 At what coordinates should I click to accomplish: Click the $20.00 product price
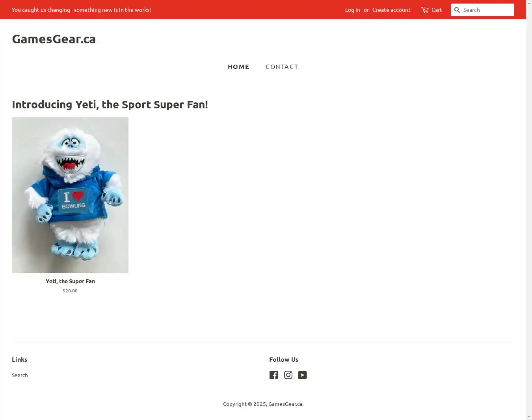click(70, 291)
